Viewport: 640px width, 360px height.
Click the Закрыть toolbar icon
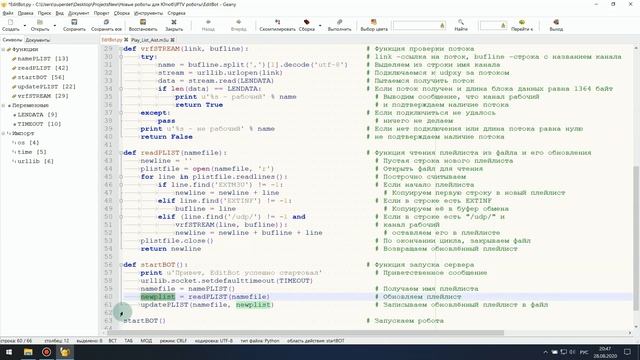click(x=174, y=22)
